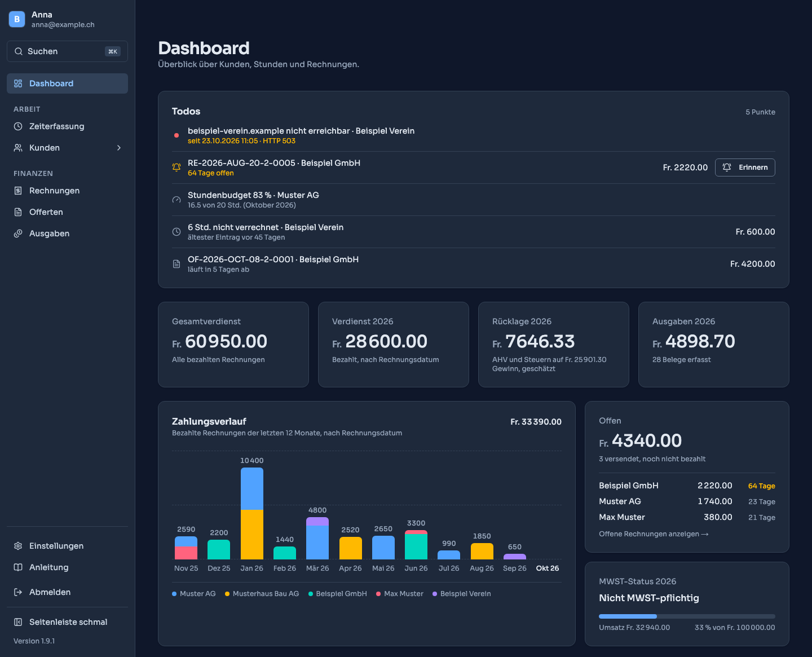This screenshot has width=812, height=657.
Task: Click the Abmelden logout icon
Action: [x=18, y=592]
